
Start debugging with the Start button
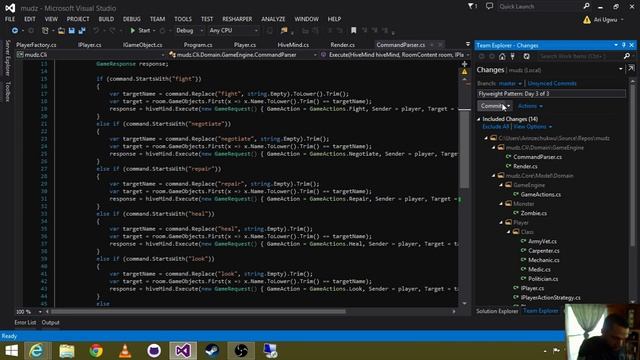(140, 31)
